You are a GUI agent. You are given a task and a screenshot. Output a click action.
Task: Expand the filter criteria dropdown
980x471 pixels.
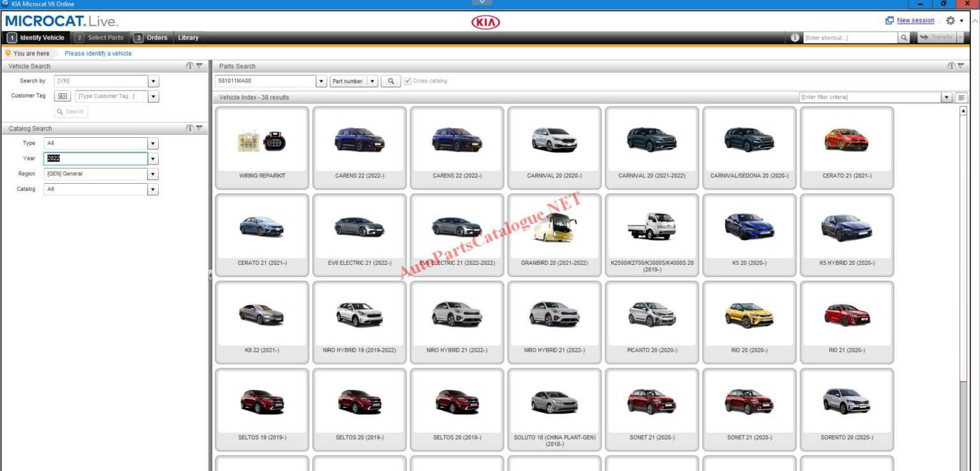pyautogui.click(x=946, y=97)
